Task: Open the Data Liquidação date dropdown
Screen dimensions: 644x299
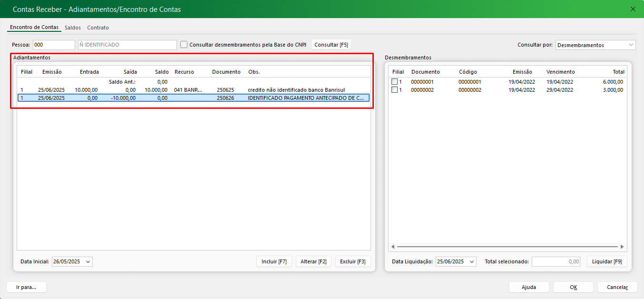Action: (x=471, y=262)
